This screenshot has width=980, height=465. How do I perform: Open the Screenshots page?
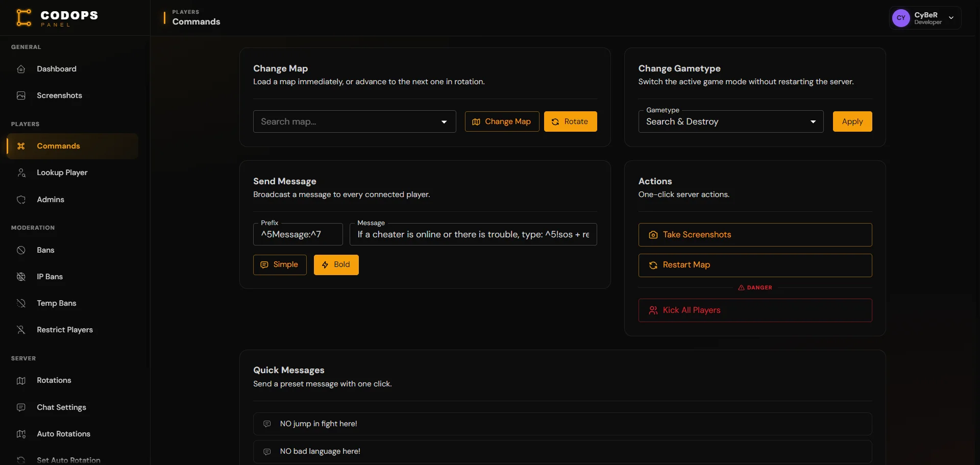pos(72,95)
